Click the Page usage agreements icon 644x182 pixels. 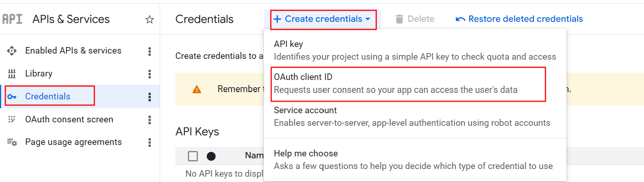[12, 142]
